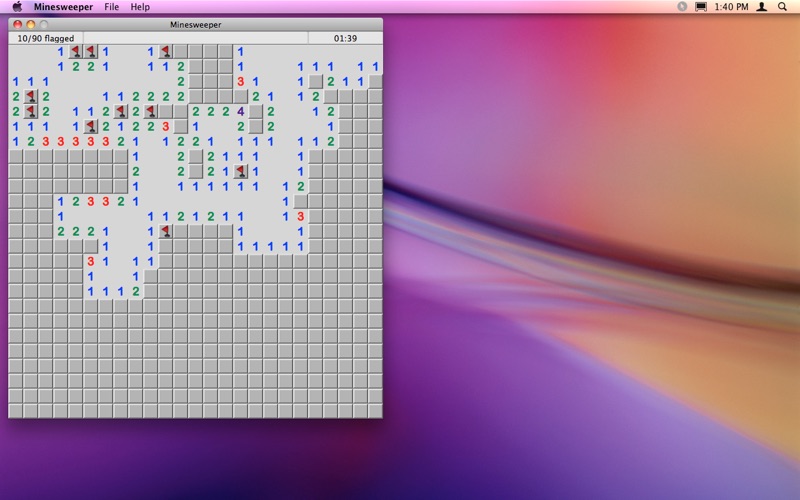
Task: Click the flag sitting directly above the red 3 row
Action: [x=91, y=127]
